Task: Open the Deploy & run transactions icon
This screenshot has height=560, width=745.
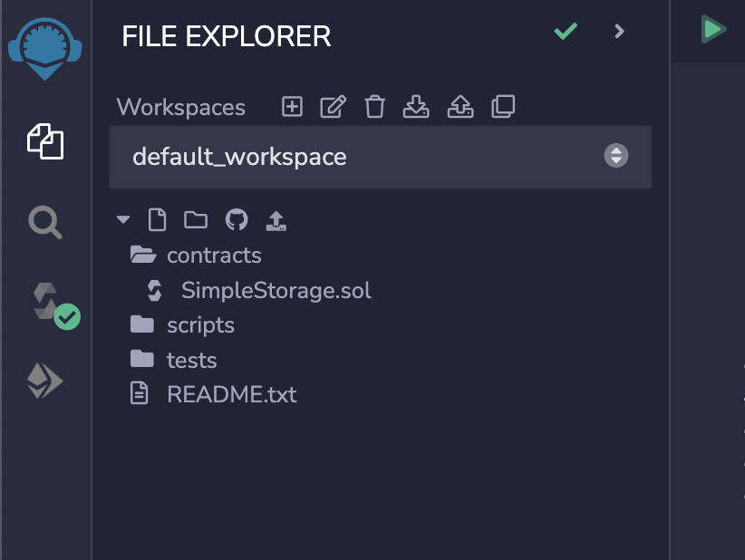Action: click(x=44, y=381)
